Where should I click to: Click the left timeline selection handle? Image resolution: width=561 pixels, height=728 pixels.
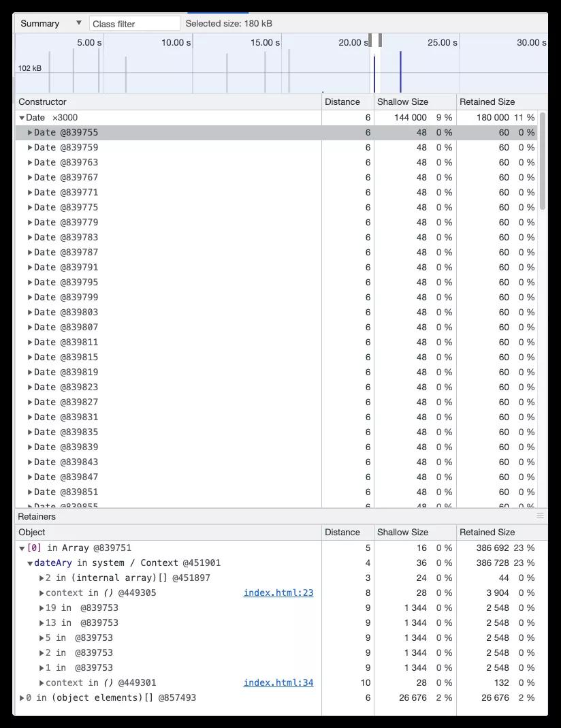click(370, 40)
